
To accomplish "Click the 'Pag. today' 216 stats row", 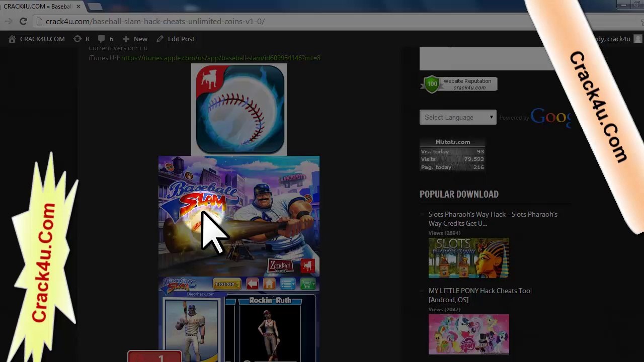I will click(x=452, y=167).
